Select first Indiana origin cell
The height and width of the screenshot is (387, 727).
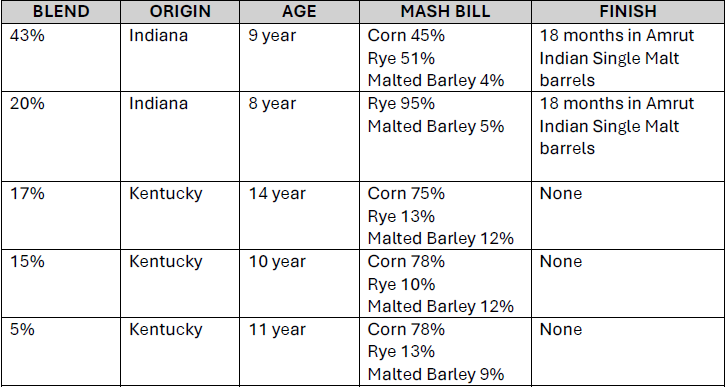(180, 57)
